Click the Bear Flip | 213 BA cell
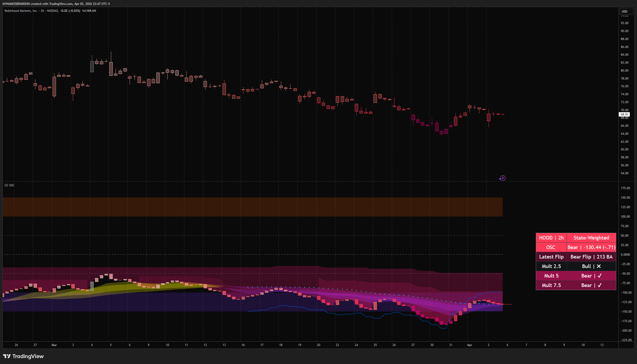 (x=591, y=257)
